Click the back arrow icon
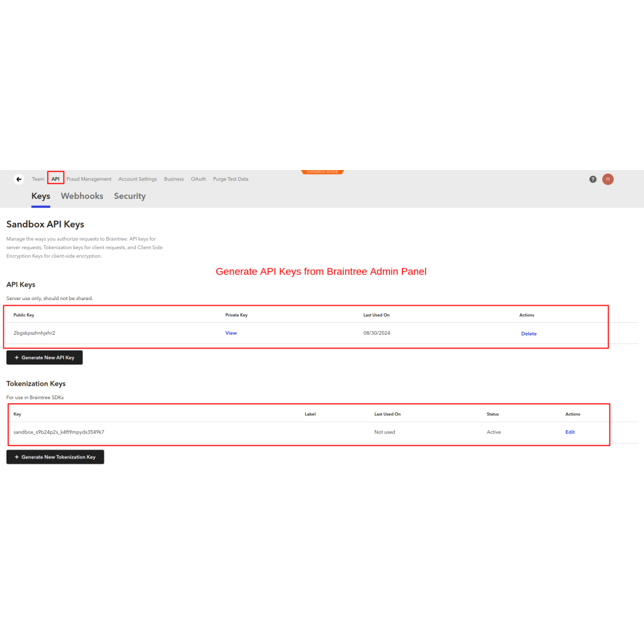The image size is (644, 644). click(19, 179)
